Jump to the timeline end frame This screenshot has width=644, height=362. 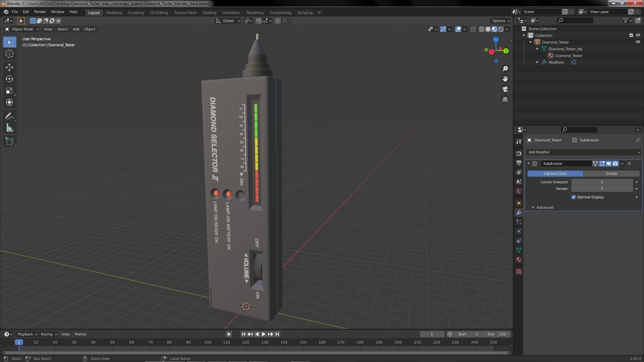(277, 334)
